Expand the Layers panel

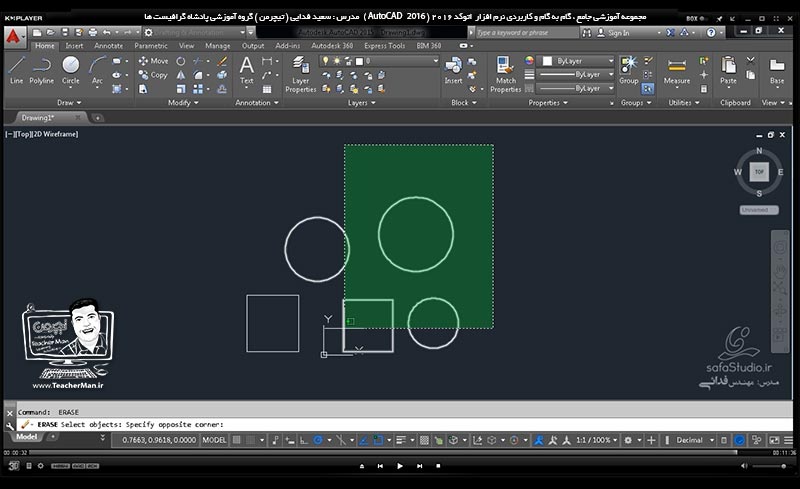click(361, 103)
